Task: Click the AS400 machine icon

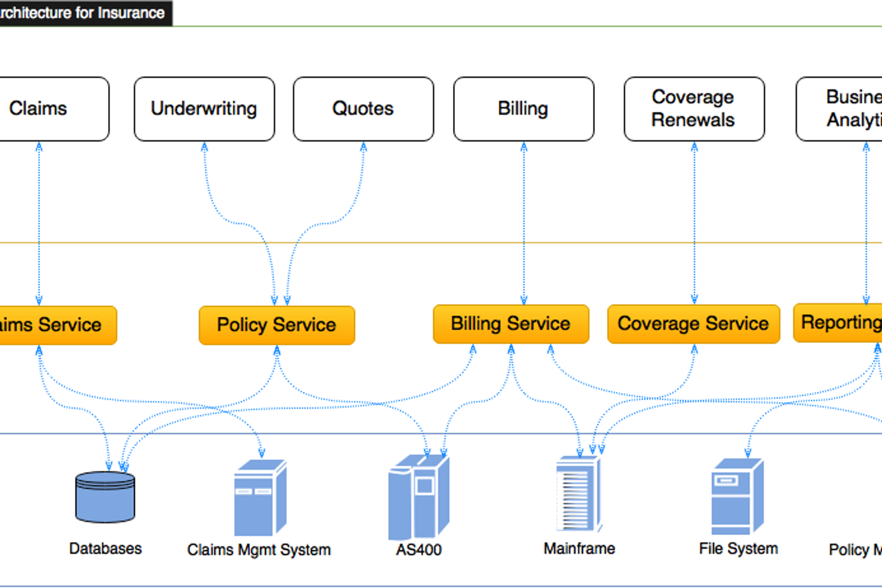Action: click(x=419, y=497)
